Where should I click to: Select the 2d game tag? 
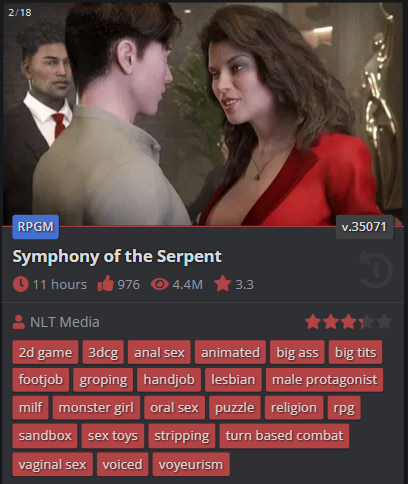pos(45,352)
